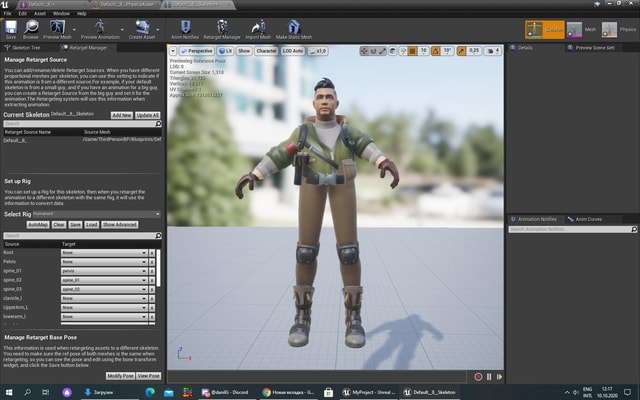The image size is (640, 400).
Task: Open the Select Rig Humanoid dropdown
Action: tap(96, 214)
